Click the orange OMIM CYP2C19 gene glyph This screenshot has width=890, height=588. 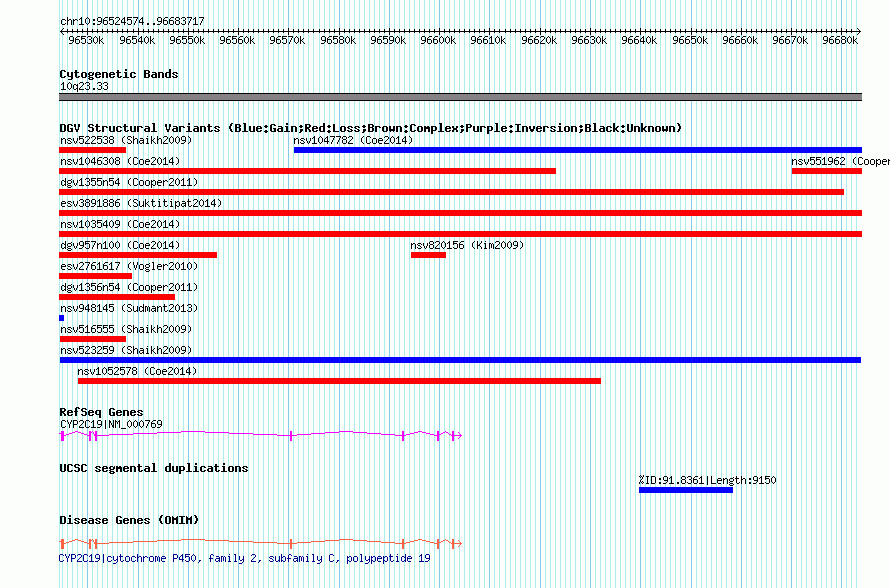click(x=261, y=543)
